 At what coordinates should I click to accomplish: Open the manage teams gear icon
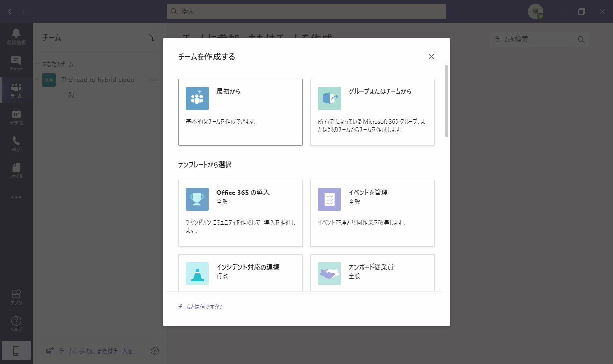pos(155,351)
